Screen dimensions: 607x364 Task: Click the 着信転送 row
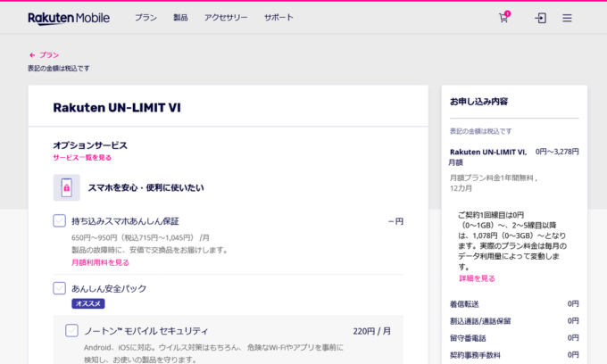tap(514, 304)
